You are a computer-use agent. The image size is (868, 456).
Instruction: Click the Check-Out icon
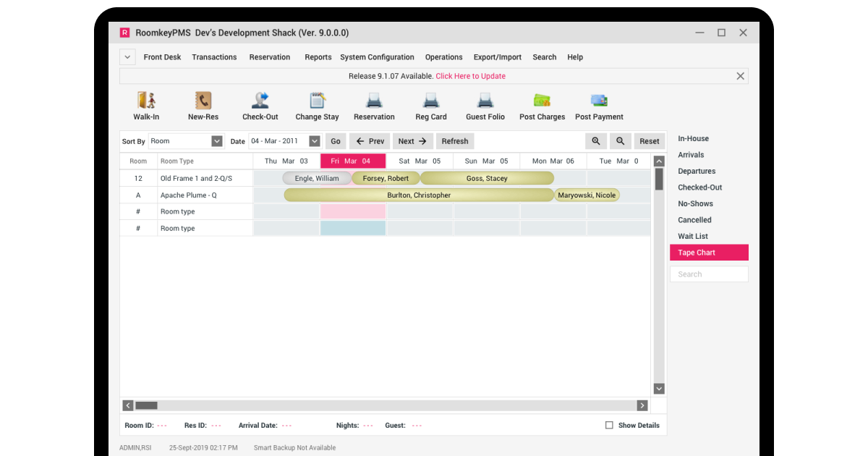(260, 101)
